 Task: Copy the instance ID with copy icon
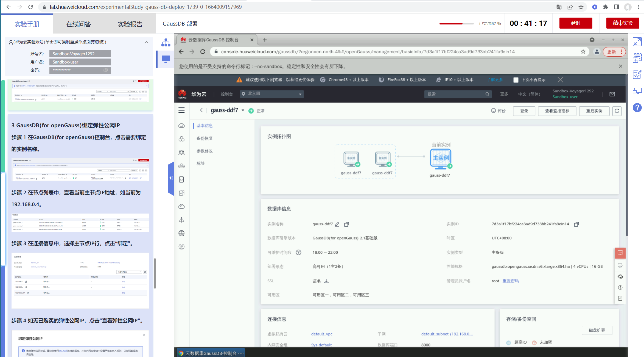point(576,224)
